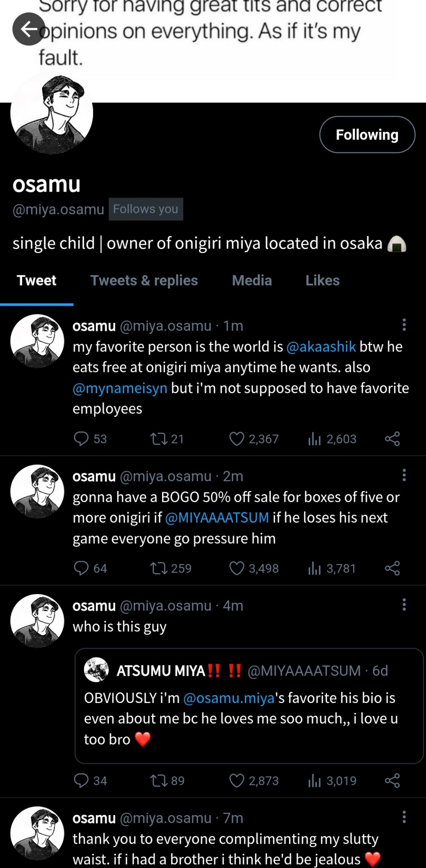
Task: Open more options on the 2m tweet
Action: coord(404,475)
